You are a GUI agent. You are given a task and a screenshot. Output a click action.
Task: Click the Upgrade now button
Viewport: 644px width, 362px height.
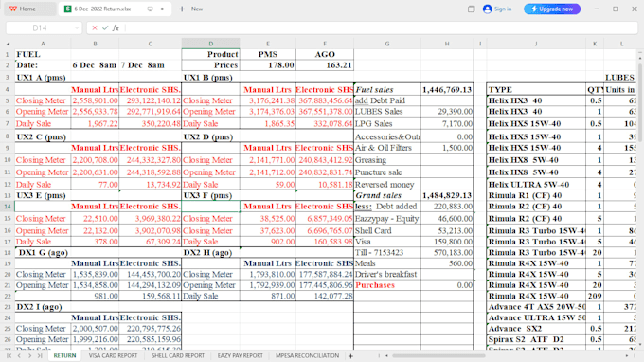pos(552,9)
